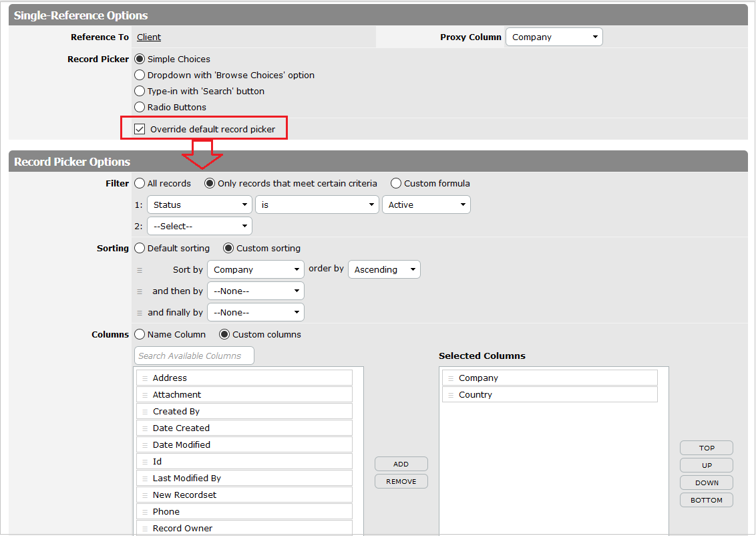This screenshot has height=536, width=756.
Task: Select the Name Column option
Action: coord(140,334)
